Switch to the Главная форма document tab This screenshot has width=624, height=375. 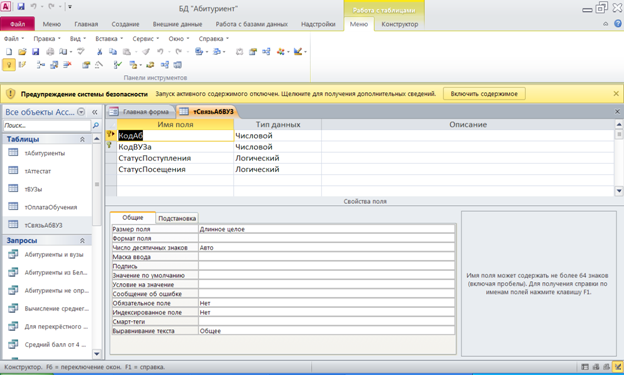pyautogui.click(x=140, y=112)
